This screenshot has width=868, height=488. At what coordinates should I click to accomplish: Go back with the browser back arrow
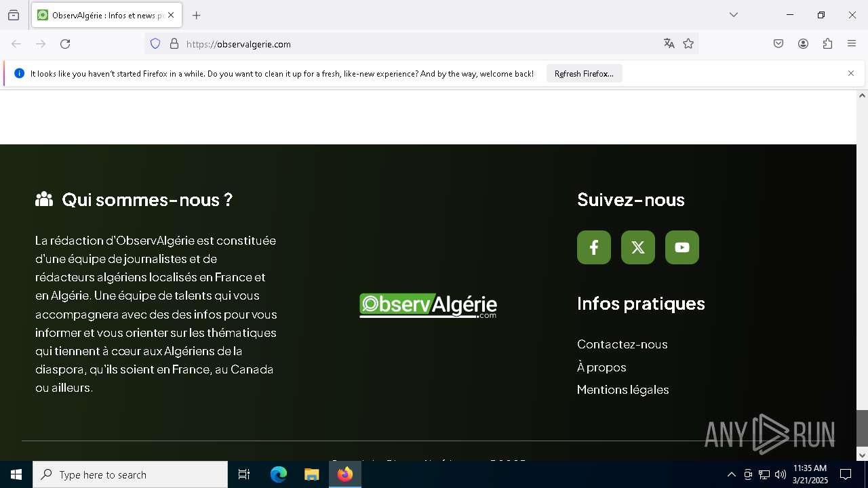coord(16,44)
